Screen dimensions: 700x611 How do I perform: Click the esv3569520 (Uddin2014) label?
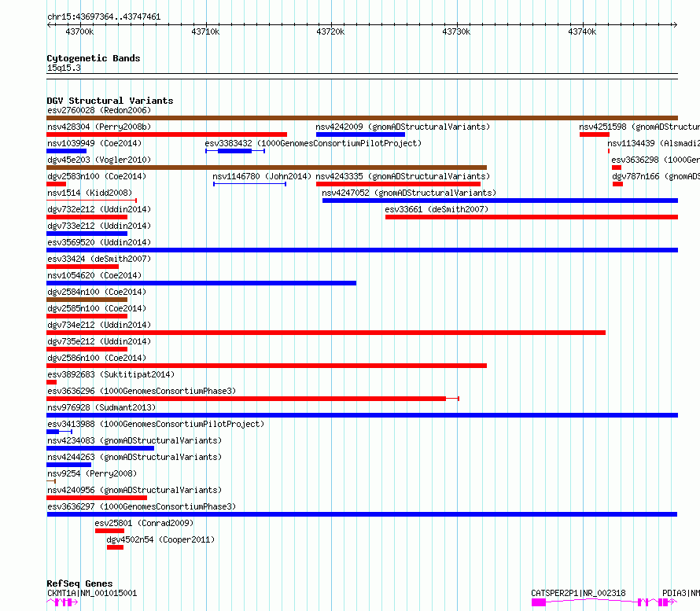pyautogui.click(x=99, y=242)
